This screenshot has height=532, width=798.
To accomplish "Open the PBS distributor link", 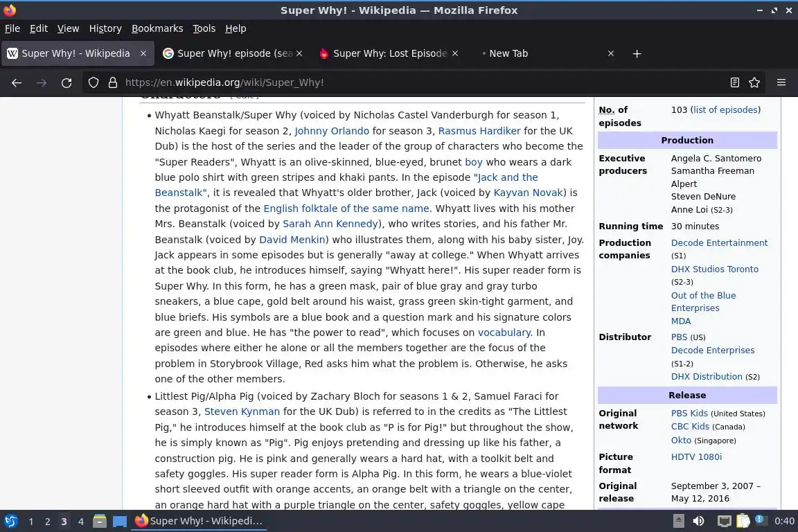I will click(679, 337).
